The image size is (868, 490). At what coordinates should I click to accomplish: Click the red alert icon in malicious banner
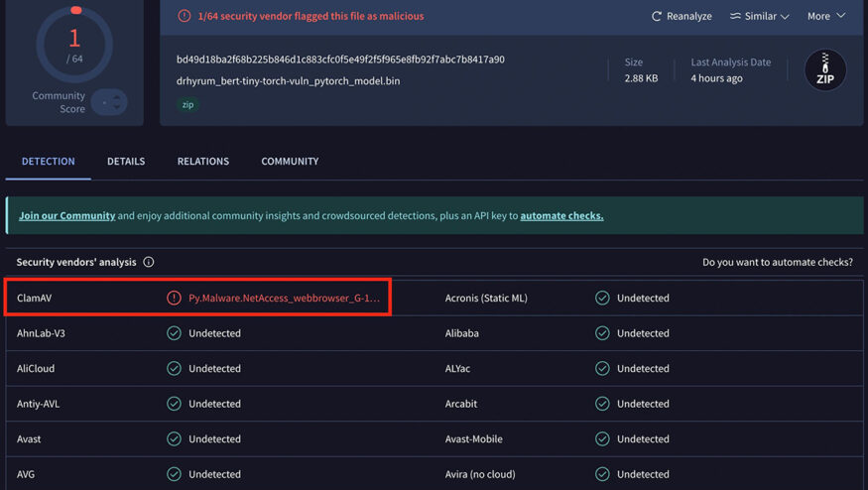point(184,16)
